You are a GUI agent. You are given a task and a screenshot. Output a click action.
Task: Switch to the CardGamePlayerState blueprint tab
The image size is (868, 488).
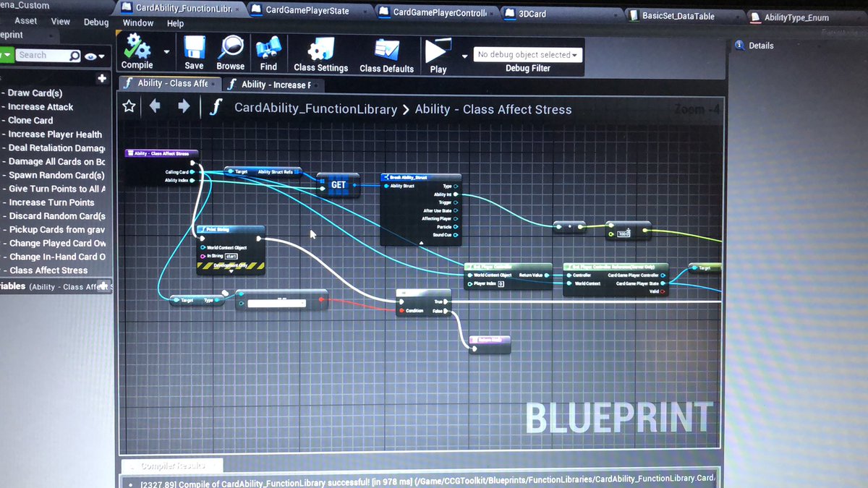click(310, 10)
